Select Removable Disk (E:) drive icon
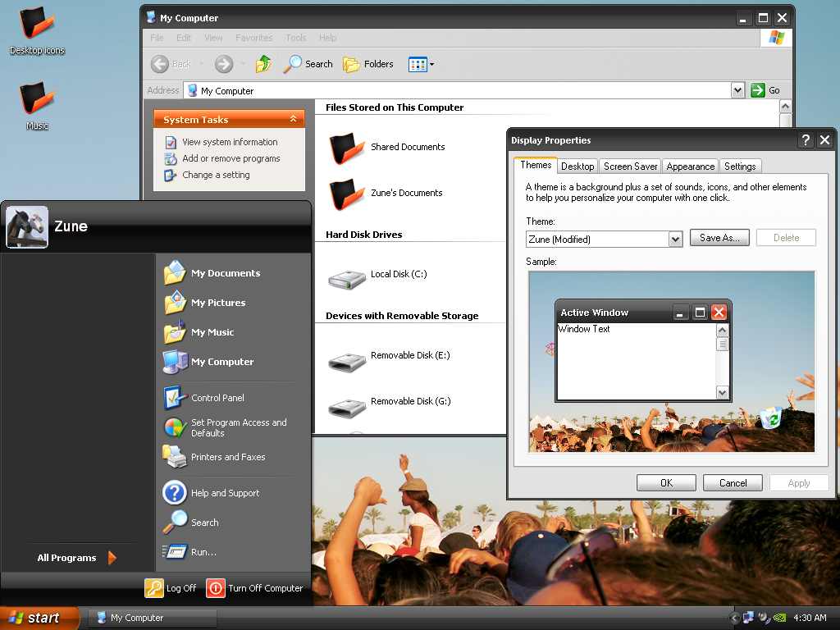The width and height of the screenshot is (840, 630). pyautogui.click(x=347, y=362)
